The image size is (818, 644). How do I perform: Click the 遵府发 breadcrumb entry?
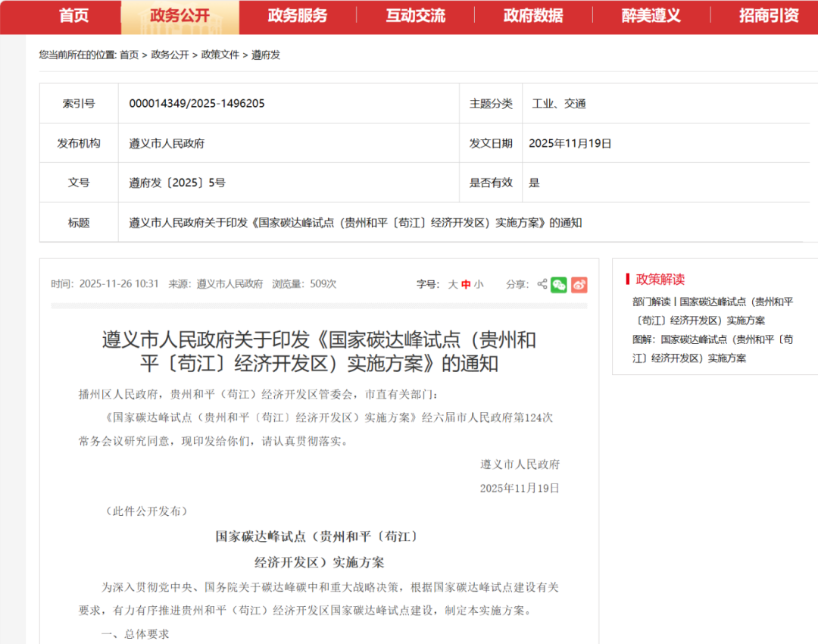pyautogui.click(x=265, y=55)
